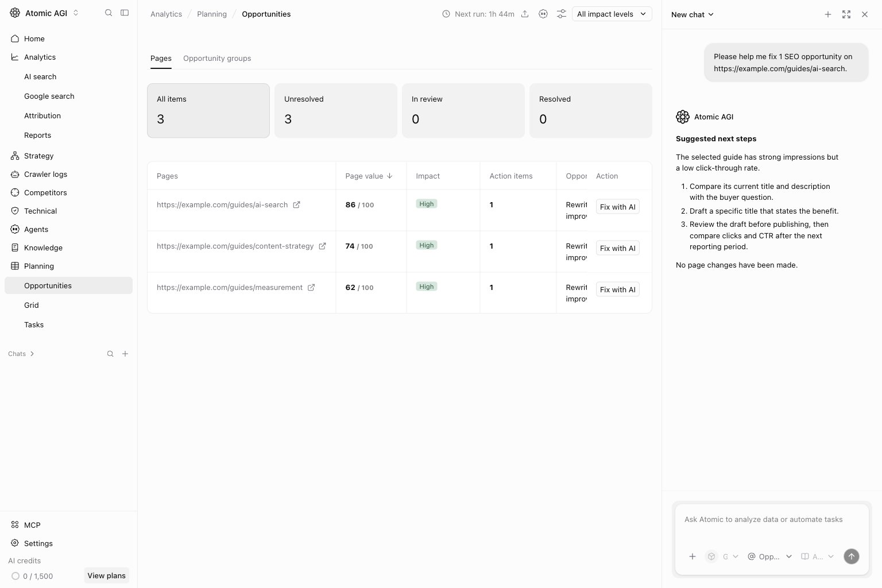Open the Opp... context dropdown in chat input
The height and width of the screenshot is (588, 882).
tap(769, 556)
